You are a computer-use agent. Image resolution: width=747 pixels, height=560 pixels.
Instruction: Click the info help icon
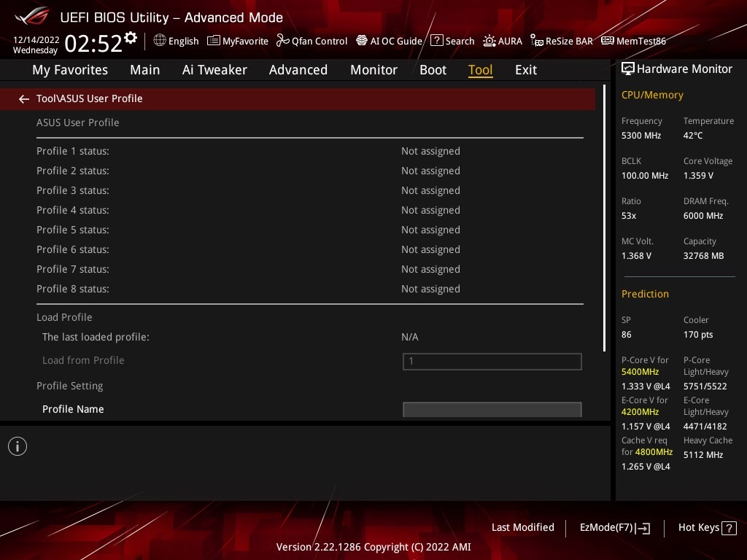(x=18, y=446)
